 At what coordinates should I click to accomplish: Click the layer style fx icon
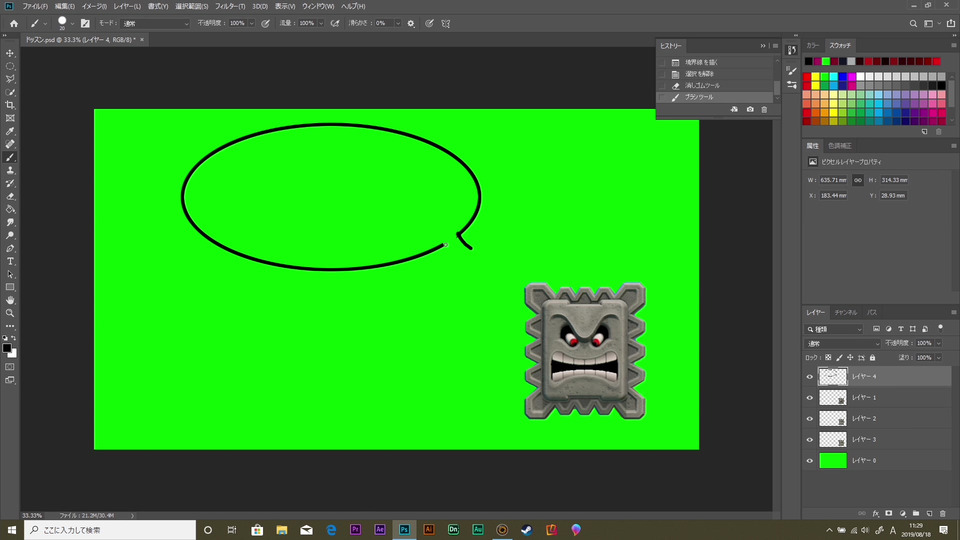tap(875, 513)
